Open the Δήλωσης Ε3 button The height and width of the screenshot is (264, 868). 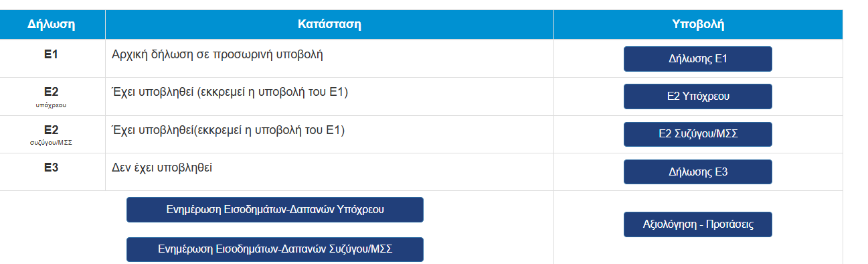click(x=697, y=172)
